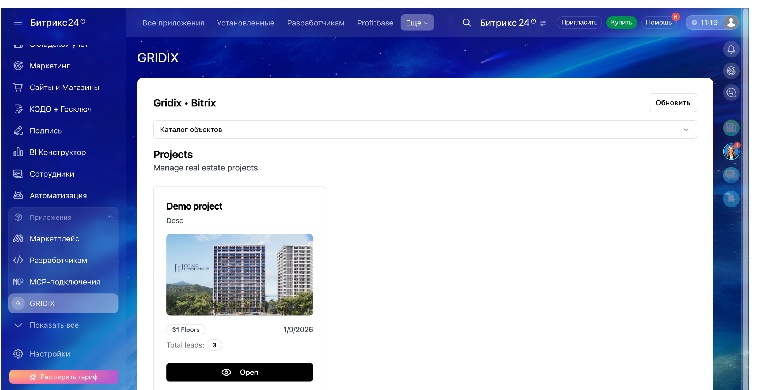The height and width of the screenshot is (390, 760).
Task: Click the GRIDIX page heading
Action: tap(158, 58)
